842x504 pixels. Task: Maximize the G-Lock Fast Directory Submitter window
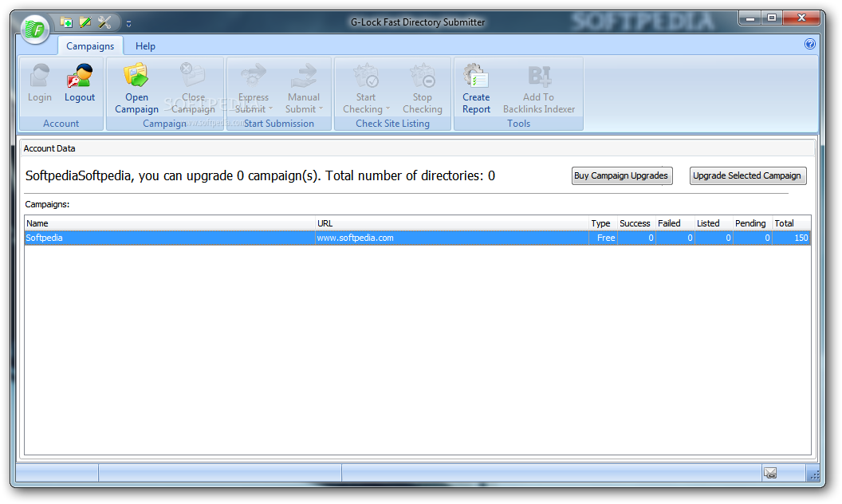click(x=772, y=18)
